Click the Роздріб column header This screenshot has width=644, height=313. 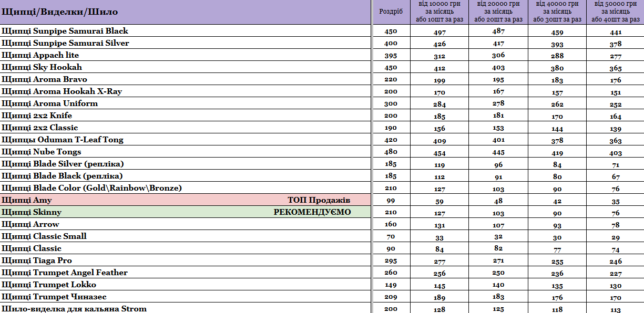pos(391,12)
